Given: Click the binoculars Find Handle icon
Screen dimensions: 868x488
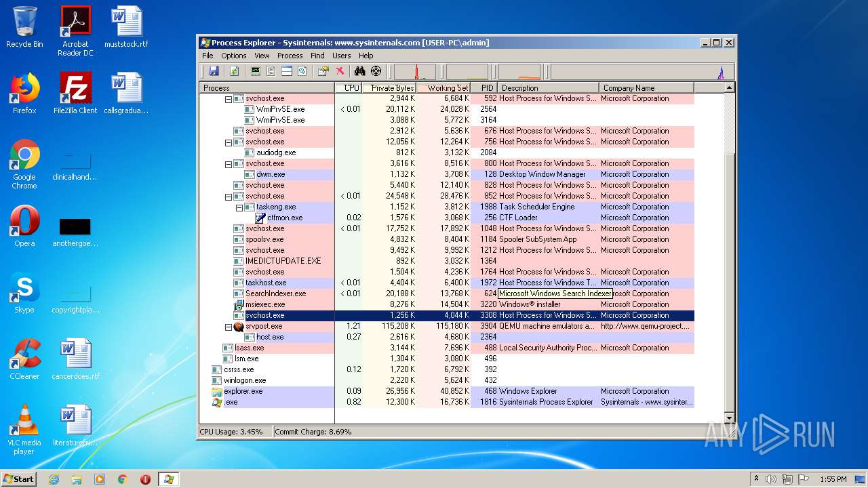Looking at the screenshot, I should pyautogui.click(x=360, y=71).
